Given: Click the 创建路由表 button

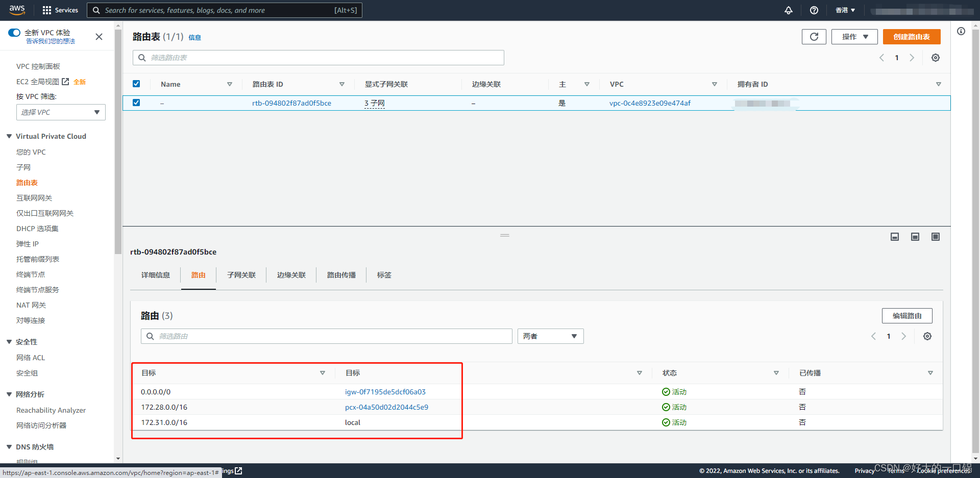Looking at the screenshot, I should click(x=911, y=37).
